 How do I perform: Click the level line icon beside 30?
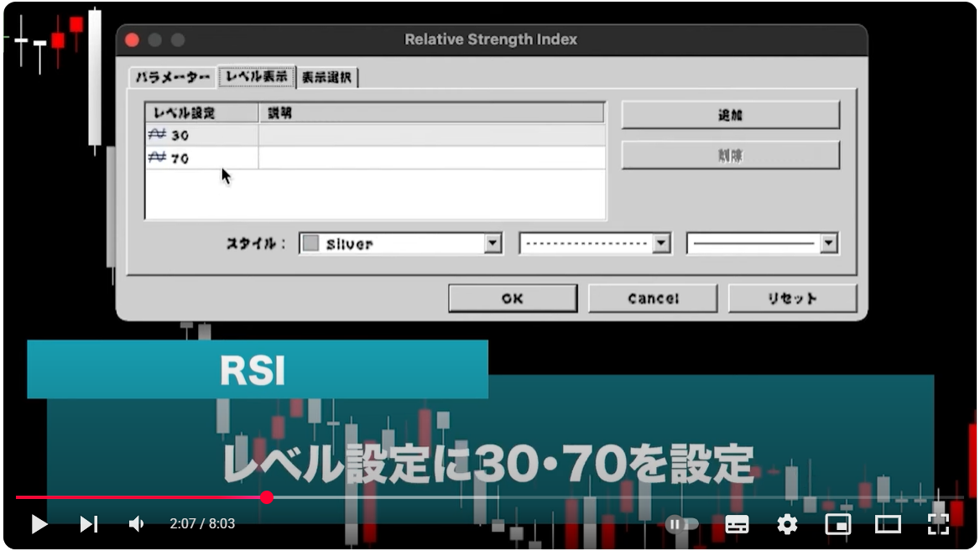(159, 135)
